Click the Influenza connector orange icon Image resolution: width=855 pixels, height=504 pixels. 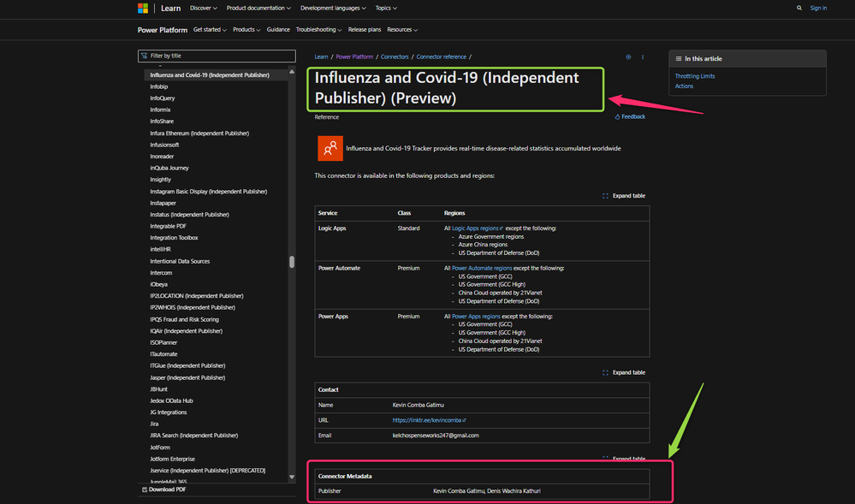click(330, 148)
